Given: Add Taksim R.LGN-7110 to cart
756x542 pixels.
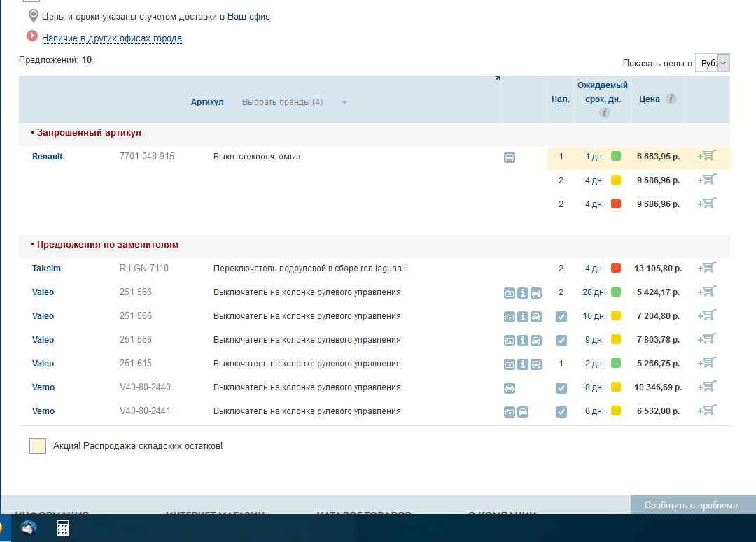Looking at the screenshot, I should click(x=707, y=268).
